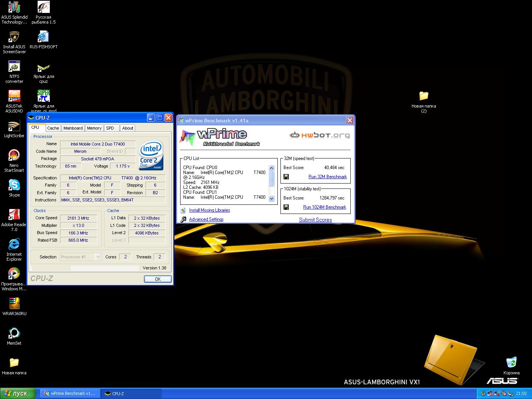
Task: Select CPU-Z taskbar button
Action: pyautogui.click(x=131, y=393)
